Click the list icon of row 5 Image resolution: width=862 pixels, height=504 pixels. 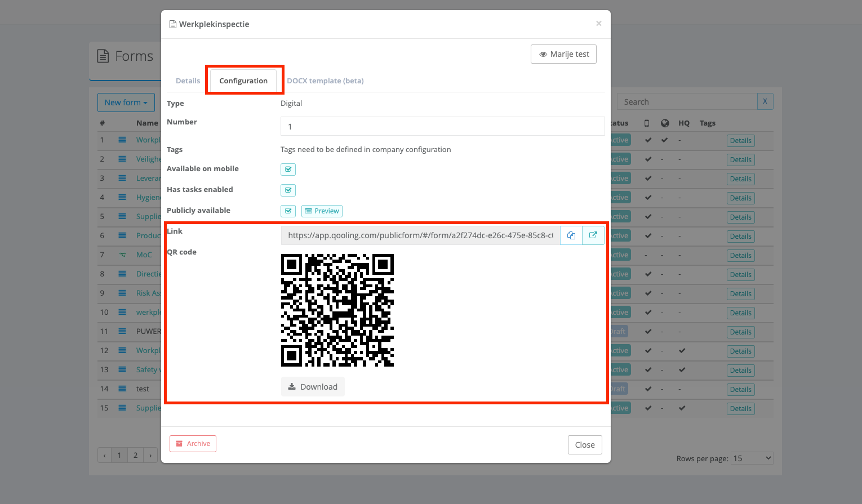coord(122,216)
